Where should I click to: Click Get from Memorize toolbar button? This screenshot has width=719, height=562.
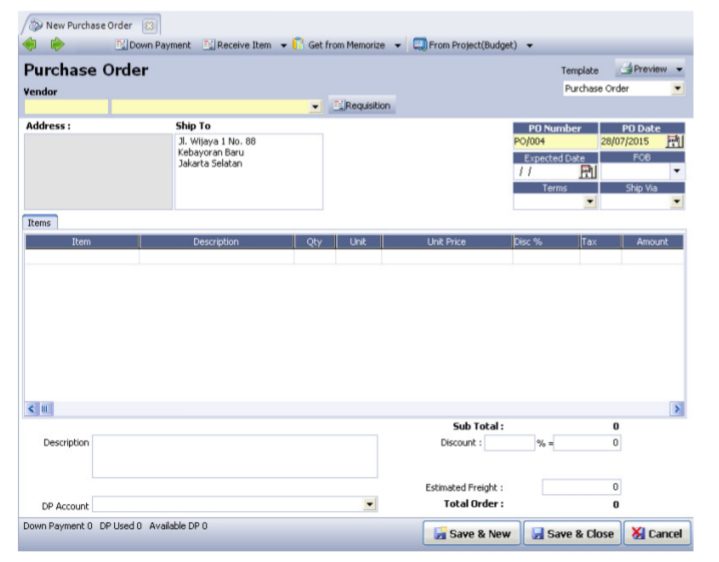tap(339, 45)
